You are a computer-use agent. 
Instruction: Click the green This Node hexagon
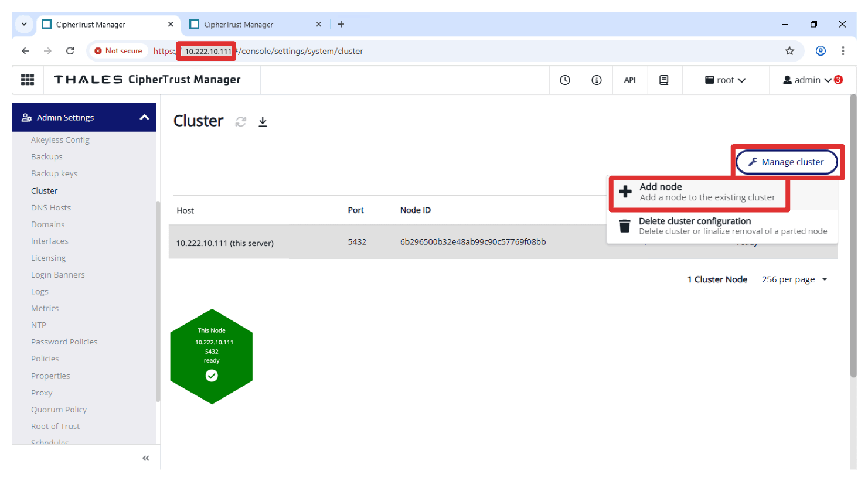(212, 356)
